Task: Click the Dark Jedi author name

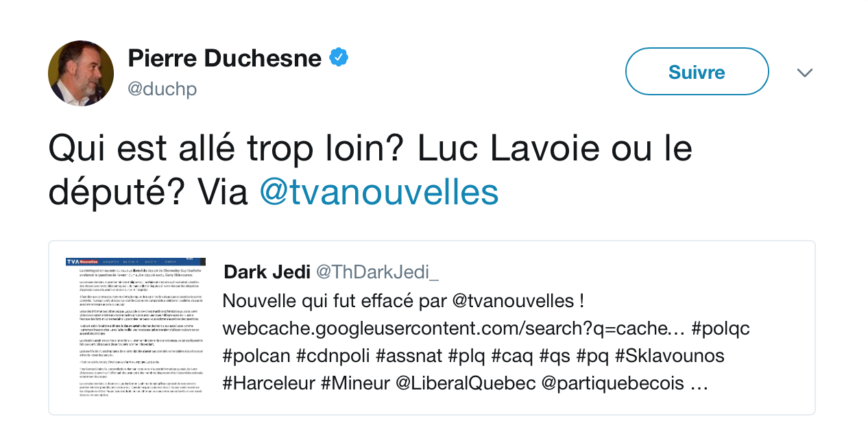Action: coord(265,272)
